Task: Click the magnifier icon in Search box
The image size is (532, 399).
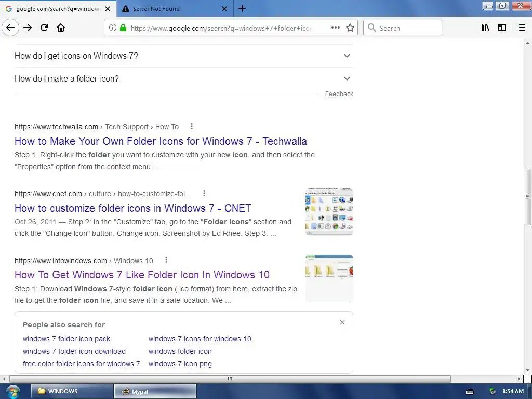Action: (372, 28)
